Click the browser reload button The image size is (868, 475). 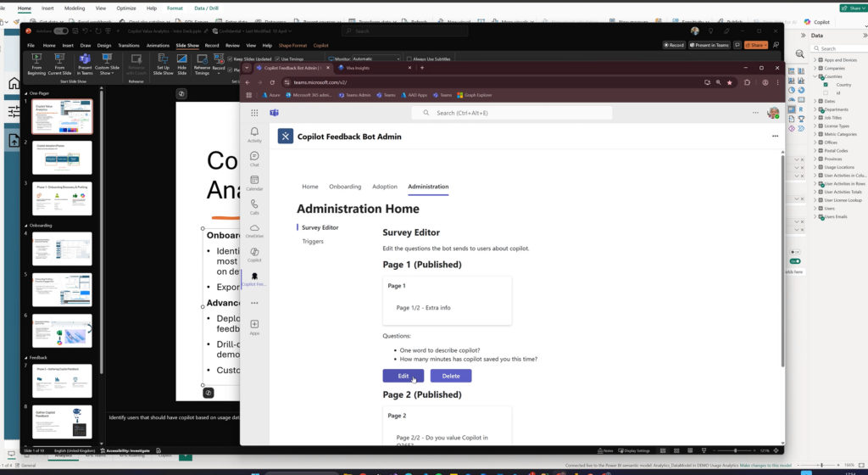(272, 82)
